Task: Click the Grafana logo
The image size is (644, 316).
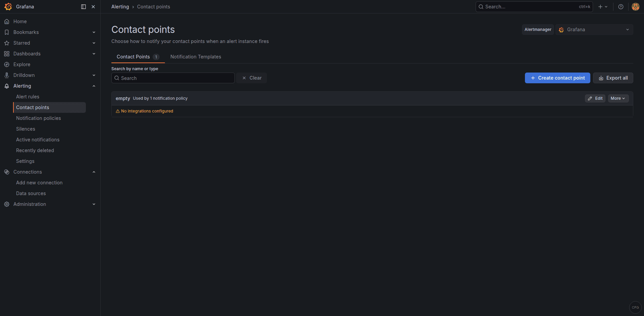Action: tap(8, 7)
